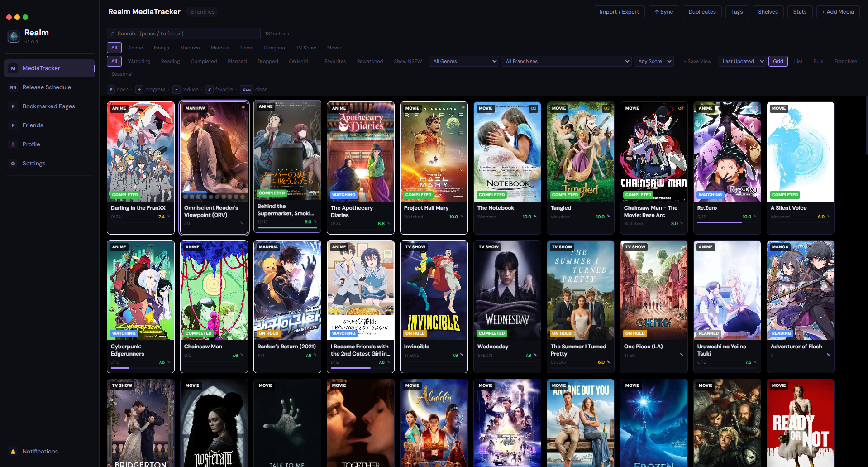Click the Cyberpunk: Edgerunners progress bar
The height and width of the screenshot is (467, 868).
point(140,368)
